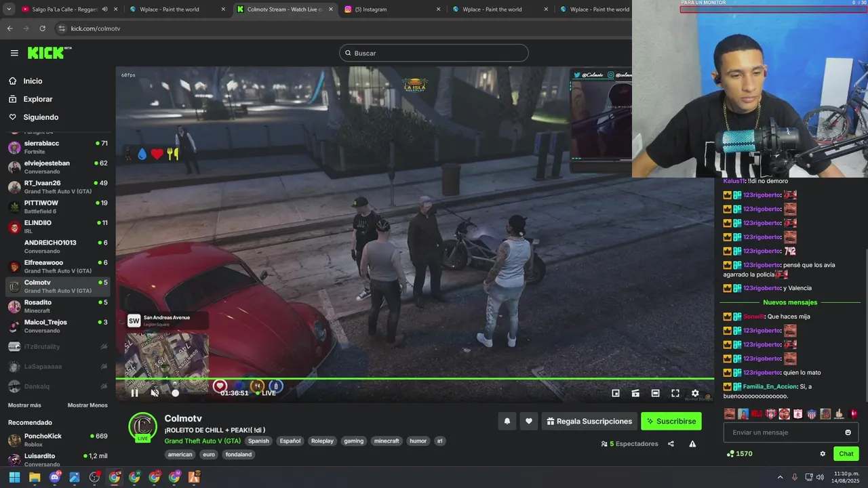The height and width of the screenshot is (488, 868).
Task: Open Windows Start menu
Action: point(14,477)
